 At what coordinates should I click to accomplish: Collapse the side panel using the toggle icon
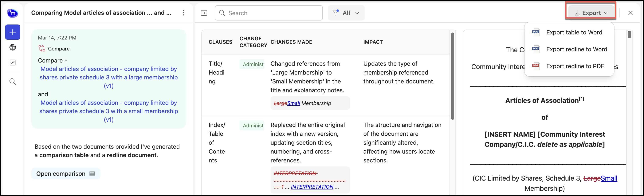tap(204, 13)
